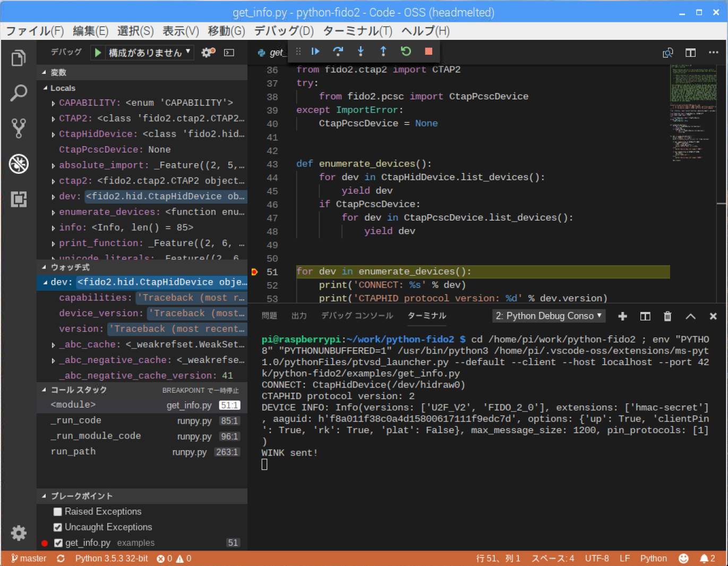This screenshot has height=566, width=728.
Task: Enable the Raised Exceptions checkbox
Action: click(58, 512)
